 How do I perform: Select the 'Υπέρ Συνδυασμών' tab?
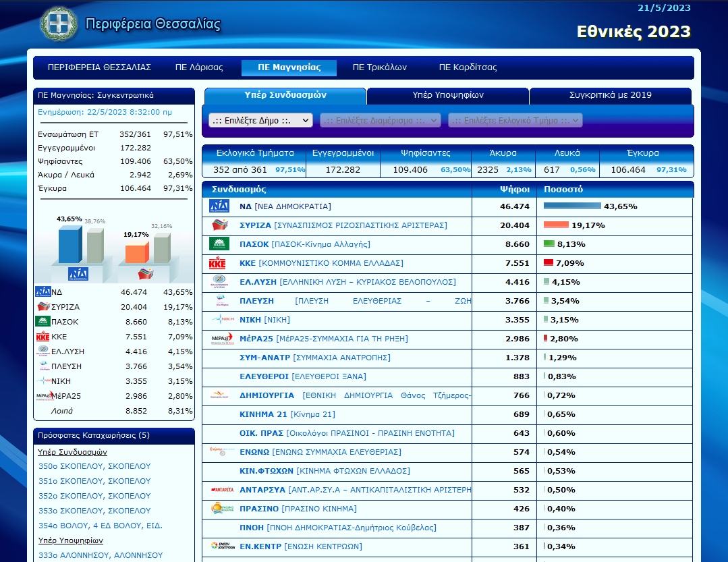click(x=285, y=95)
